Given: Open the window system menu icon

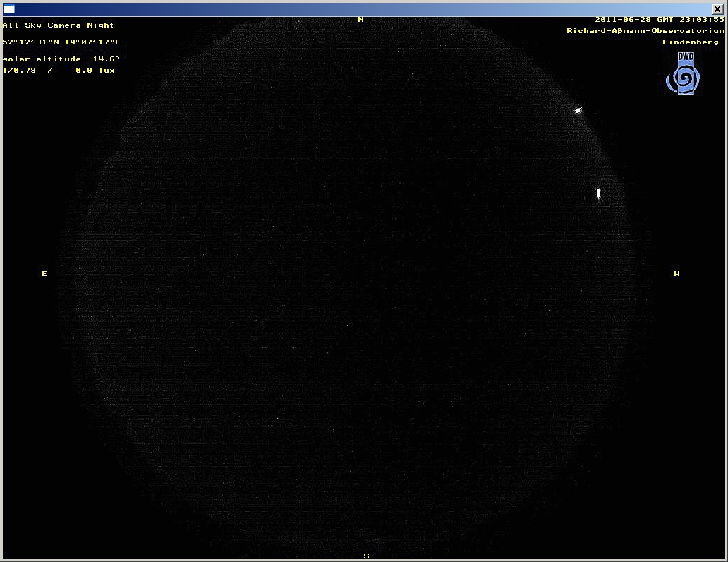Looking at the screenshot, I should [x=9, y=9].
